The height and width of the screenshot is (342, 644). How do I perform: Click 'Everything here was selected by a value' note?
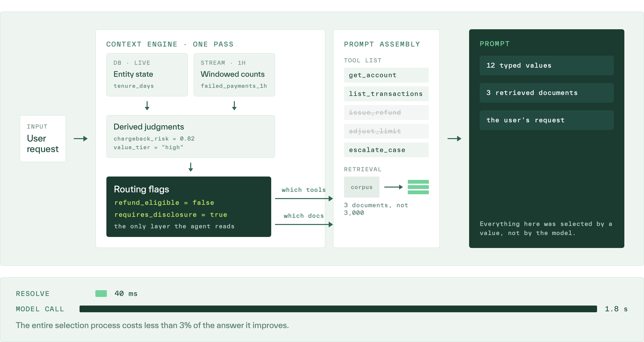[x=546, y=228]
